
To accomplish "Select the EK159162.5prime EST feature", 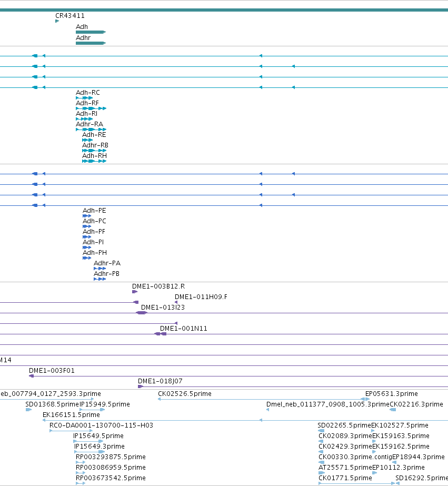I will [x=374, y=452].
